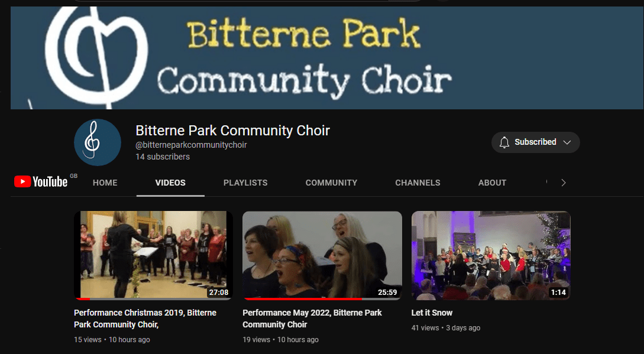Open the Channels tab
The width and height of the screenshot is (644, 354).
(x=418, y=183)
